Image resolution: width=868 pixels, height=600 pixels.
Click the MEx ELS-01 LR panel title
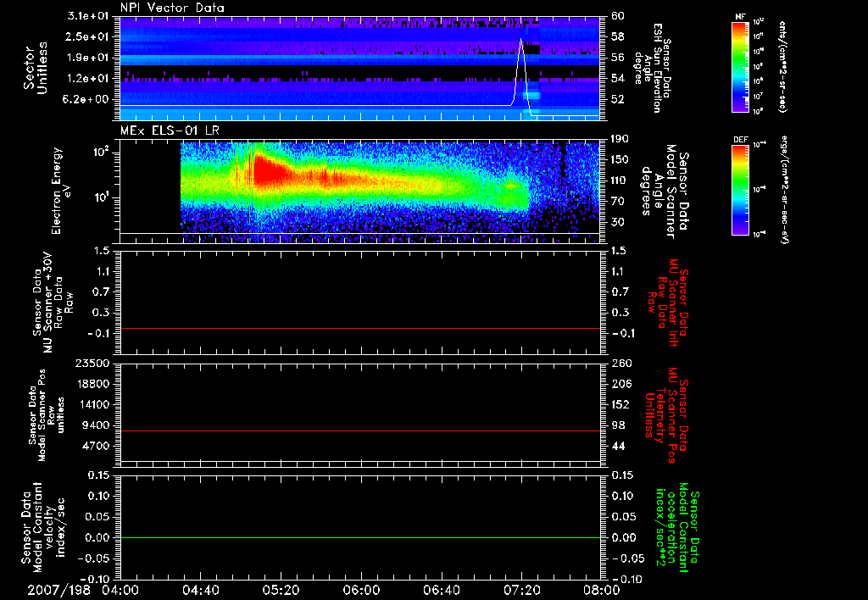[x=170, y=131]
